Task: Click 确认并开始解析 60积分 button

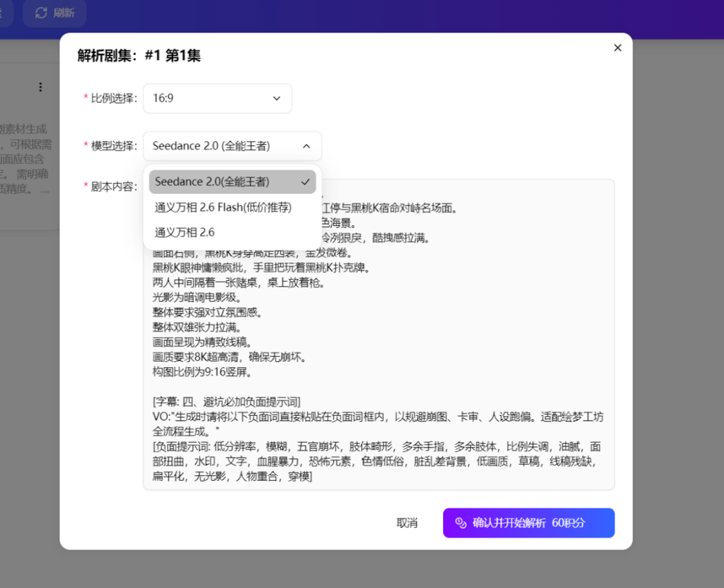Action: tap(529, 523)
